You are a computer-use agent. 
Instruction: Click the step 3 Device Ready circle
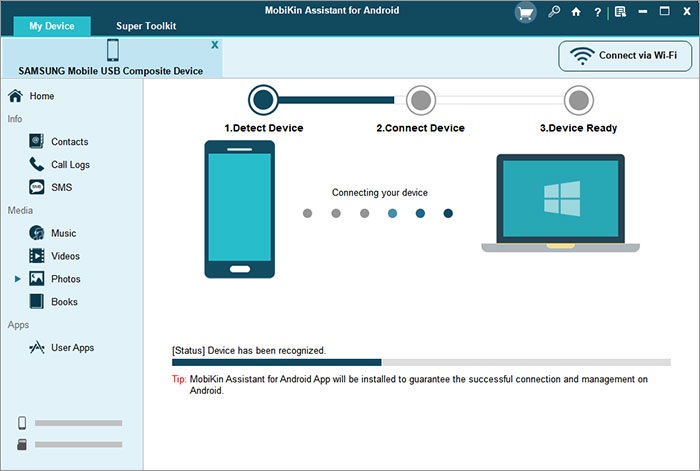[579, 100]
